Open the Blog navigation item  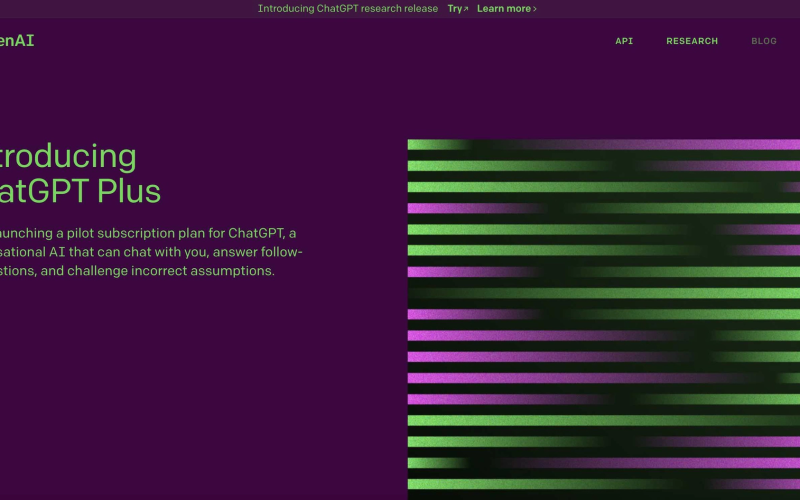(764, 41)
